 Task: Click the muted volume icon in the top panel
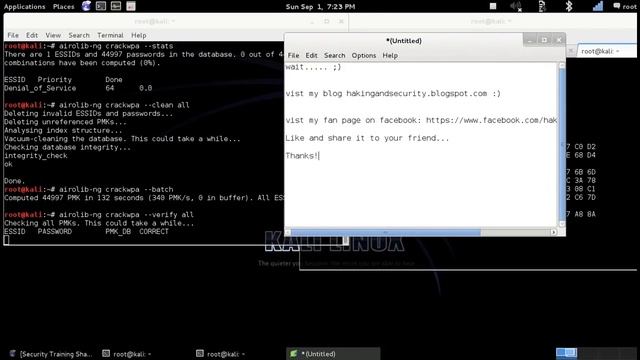point(516,6)
